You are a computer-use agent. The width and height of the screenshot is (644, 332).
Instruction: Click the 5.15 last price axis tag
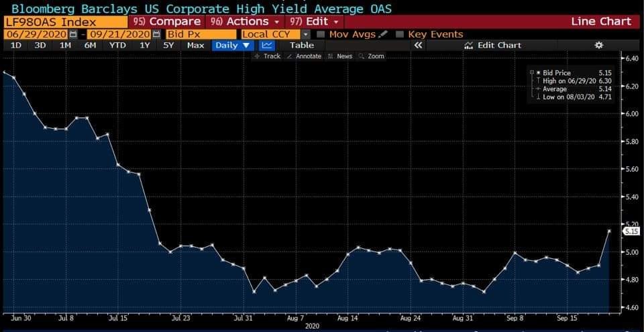coord(631,231)
